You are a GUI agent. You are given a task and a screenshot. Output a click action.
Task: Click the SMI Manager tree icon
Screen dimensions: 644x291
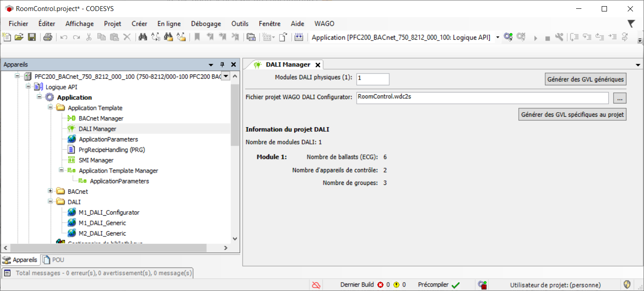[71, 160]
